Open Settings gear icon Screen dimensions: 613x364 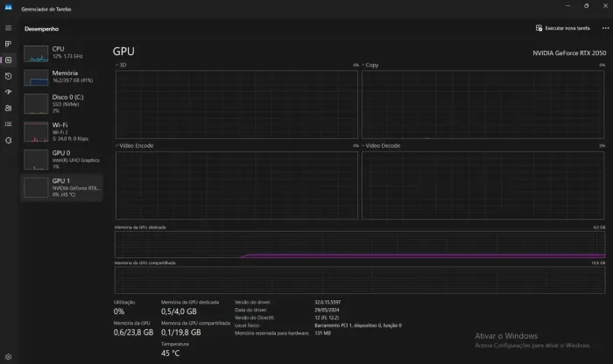tap(8, 357)
